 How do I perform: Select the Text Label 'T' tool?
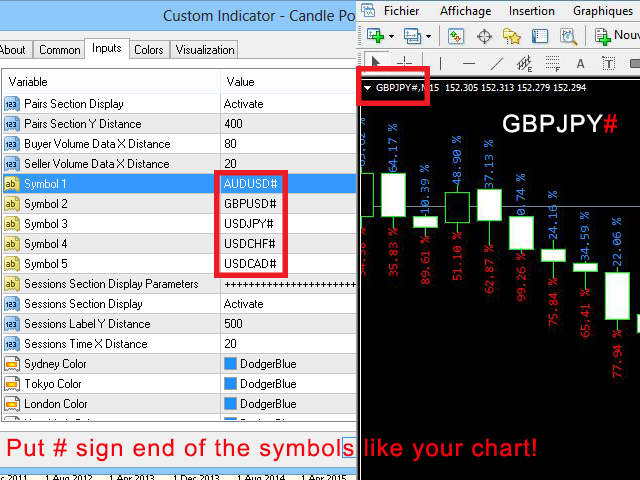[609, 64]
